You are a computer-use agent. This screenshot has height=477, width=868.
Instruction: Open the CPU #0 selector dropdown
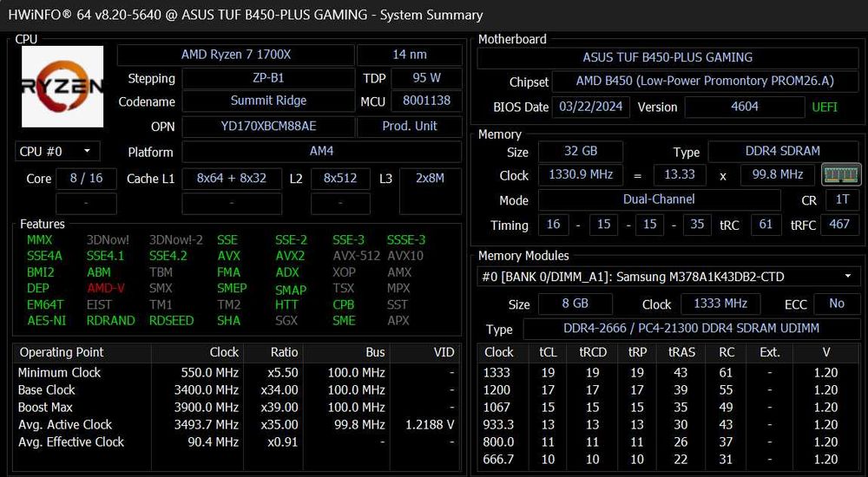pos(57,152)
